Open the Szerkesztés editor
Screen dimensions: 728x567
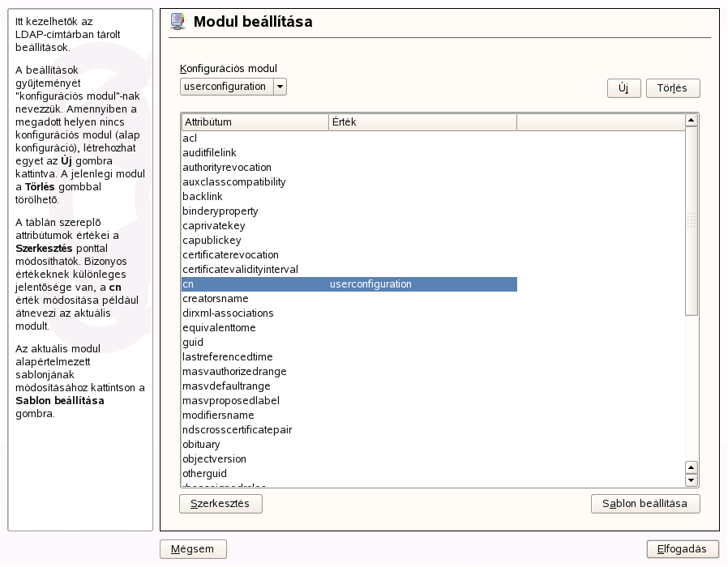coord(220,503)
